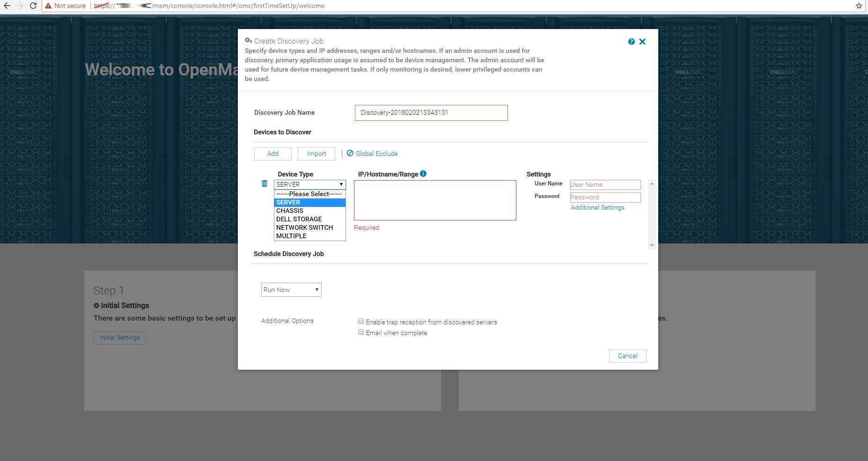This screenshot has height=461, width=868.
Task: Open the Additional Settings link
Action: (597, 207)
